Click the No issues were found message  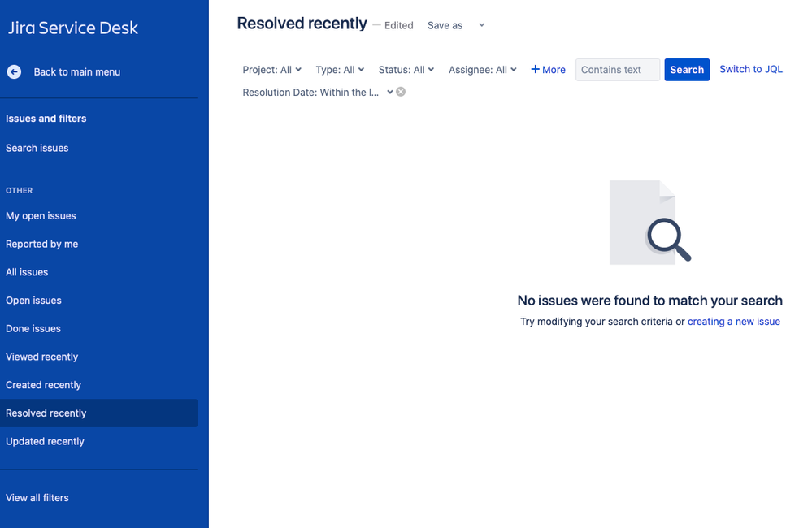click(650, 301)
